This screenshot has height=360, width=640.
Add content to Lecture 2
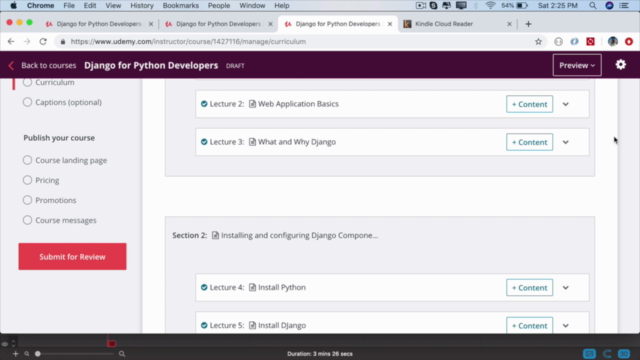[x=529, y=104]
